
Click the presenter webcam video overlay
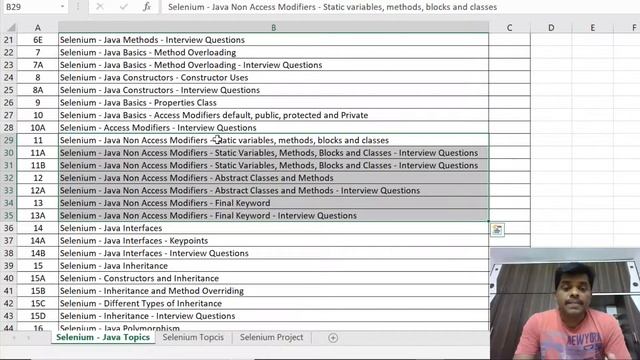(x=565, y=304)
